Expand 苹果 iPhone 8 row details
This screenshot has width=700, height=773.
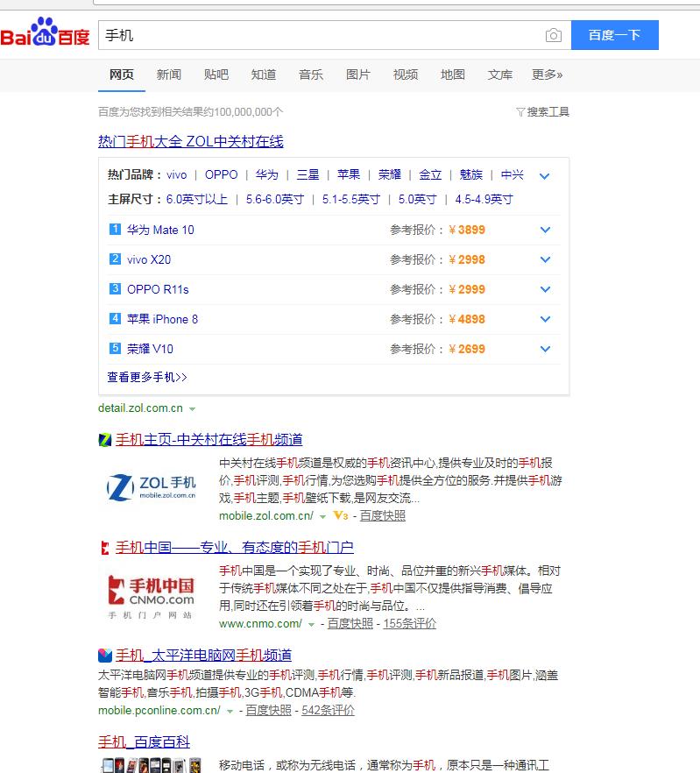tap(545, 319)
